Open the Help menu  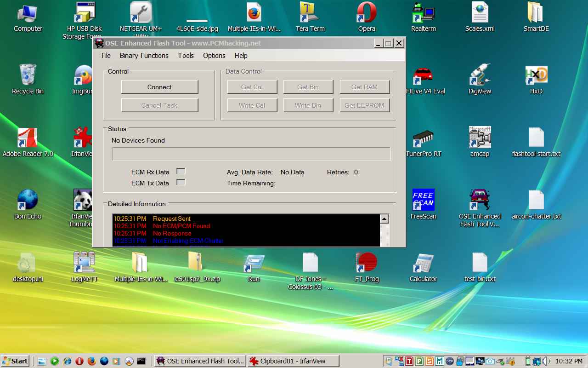241,56
